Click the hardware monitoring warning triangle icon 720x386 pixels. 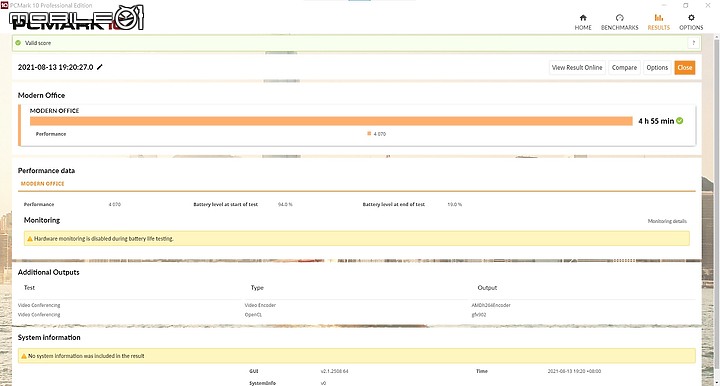pyautogui.click(x=30, y=239)
